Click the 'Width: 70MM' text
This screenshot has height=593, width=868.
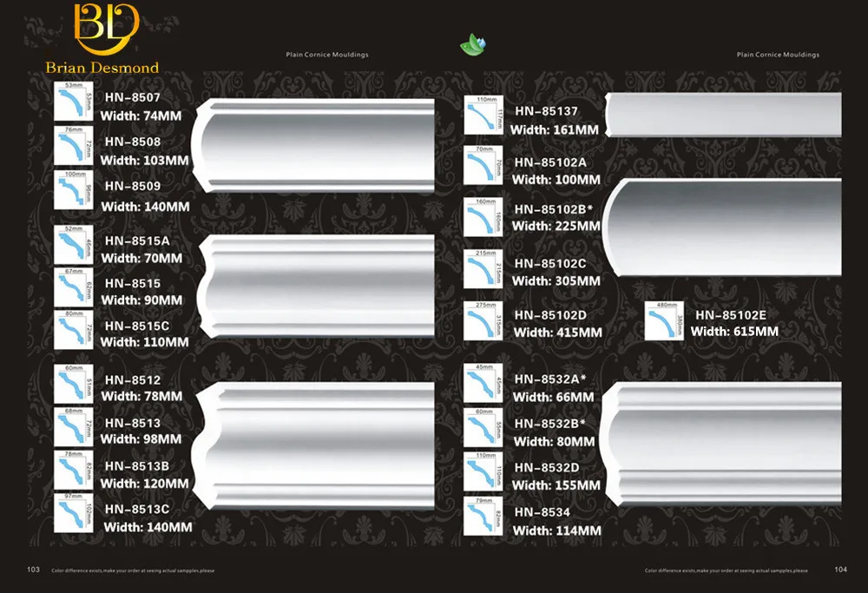point(141,259)
